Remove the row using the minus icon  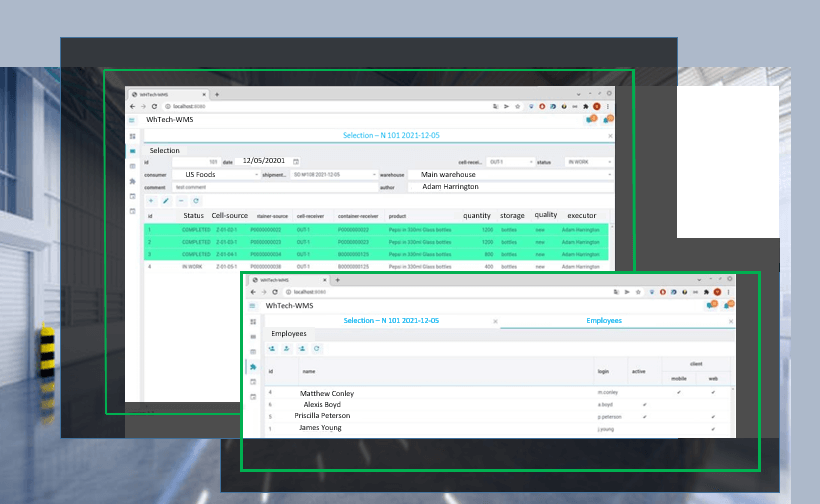[181, 201]
